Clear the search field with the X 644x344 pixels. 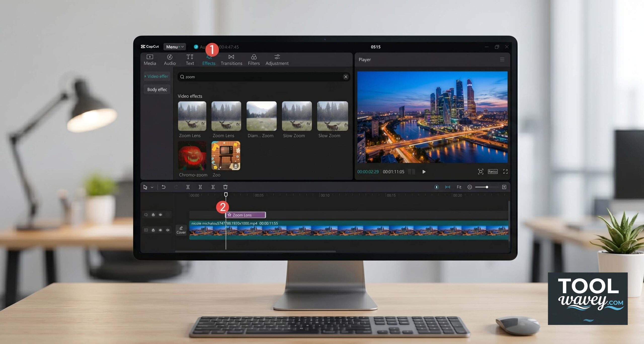pyautogui.click(x=346, y=77)
